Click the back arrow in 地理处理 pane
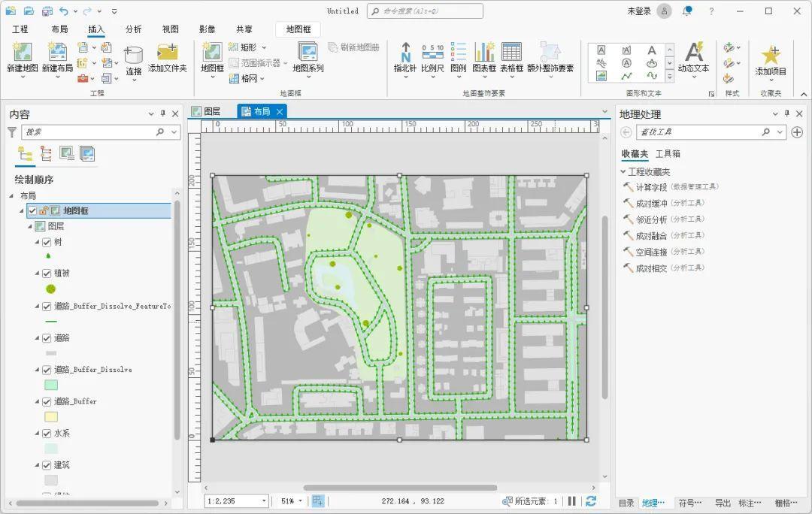The width and height of the screenshot is (812, 514). coord(626,132)
